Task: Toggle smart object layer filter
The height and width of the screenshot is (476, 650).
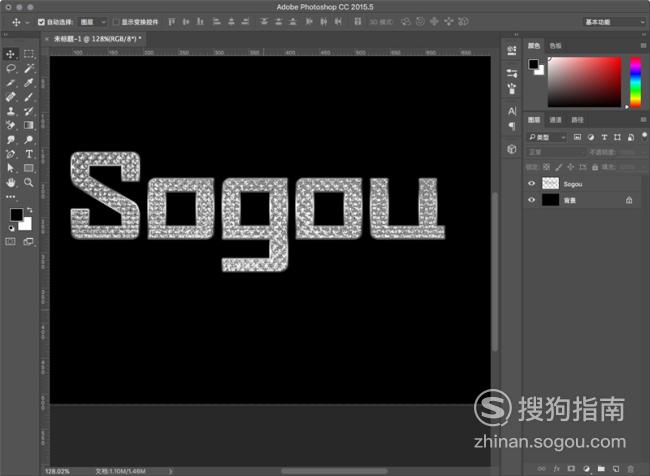Action: pyautogui.click(x=631, y=137)
